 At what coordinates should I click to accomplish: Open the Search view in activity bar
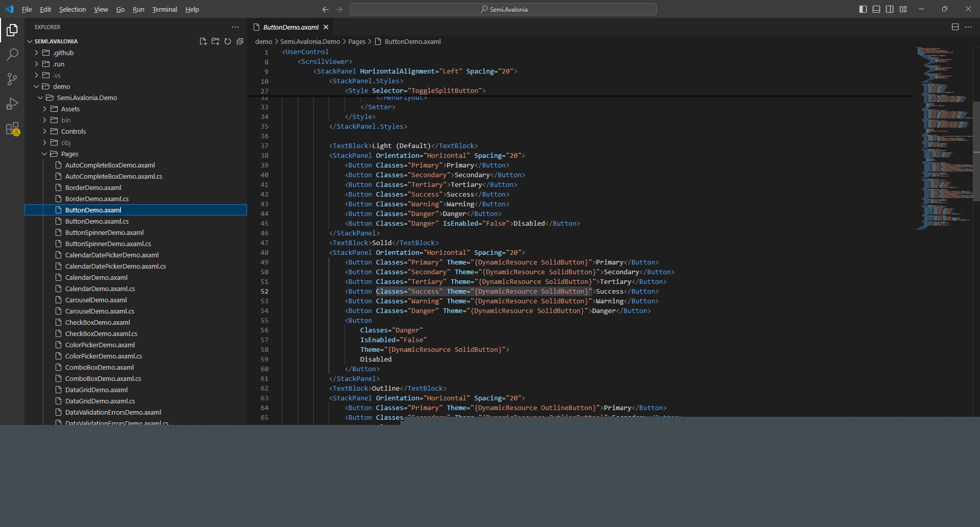(x=12, y=55)
